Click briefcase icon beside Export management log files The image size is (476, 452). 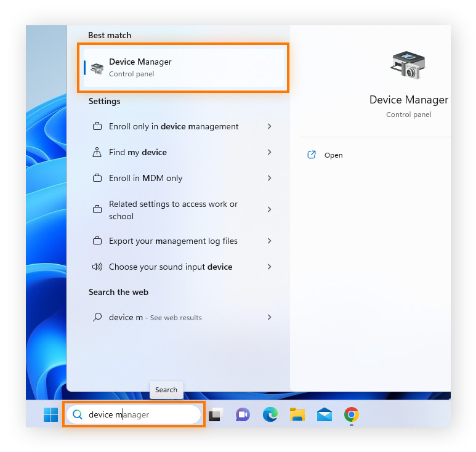[97, 241]
